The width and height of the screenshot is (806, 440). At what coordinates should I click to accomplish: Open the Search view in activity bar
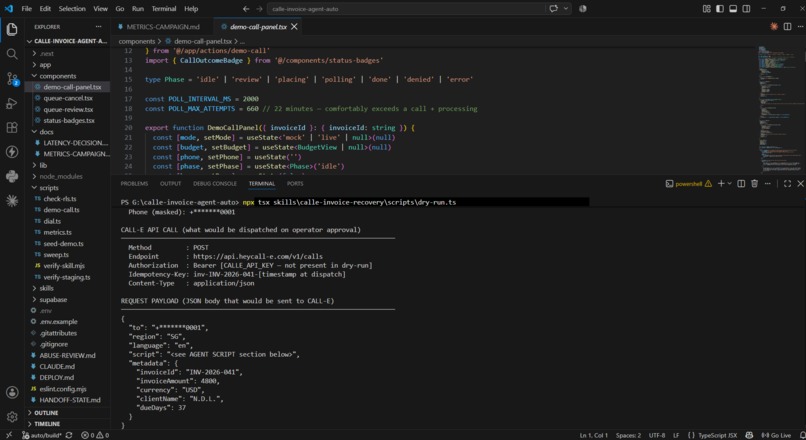[12, 54]
